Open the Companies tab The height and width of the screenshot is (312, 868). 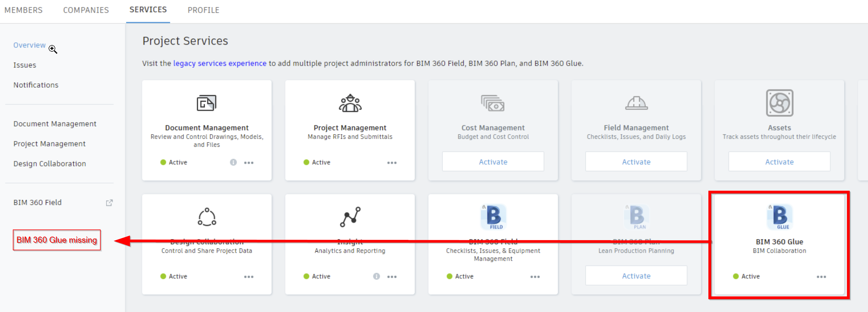[86, 10]
